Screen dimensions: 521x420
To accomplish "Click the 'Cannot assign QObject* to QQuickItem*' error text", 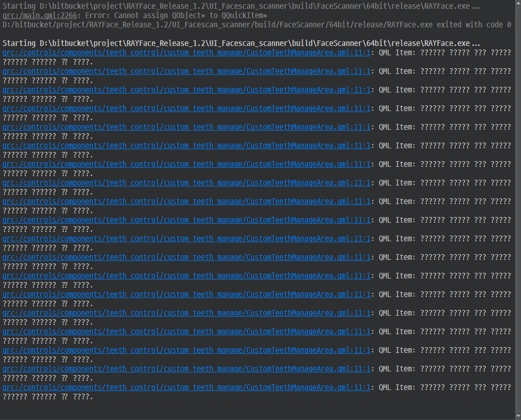I will (191, 15).
